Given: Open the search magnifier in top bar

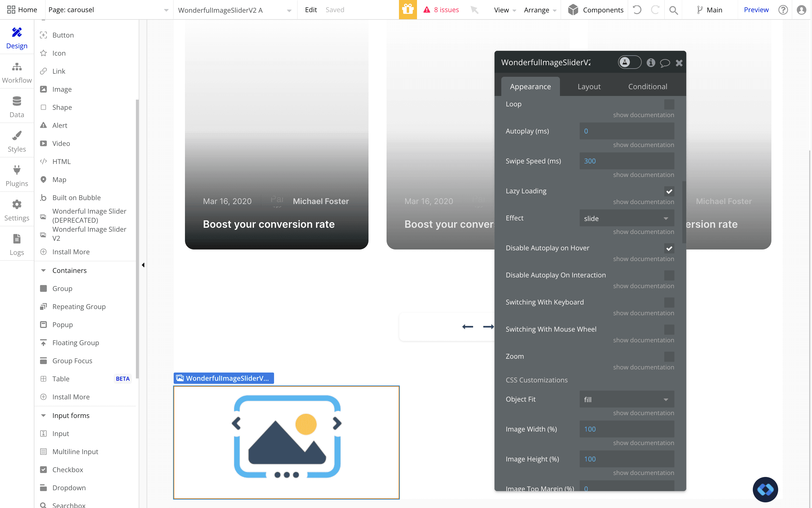Looking at the screenshot, I should click(673, 10).
